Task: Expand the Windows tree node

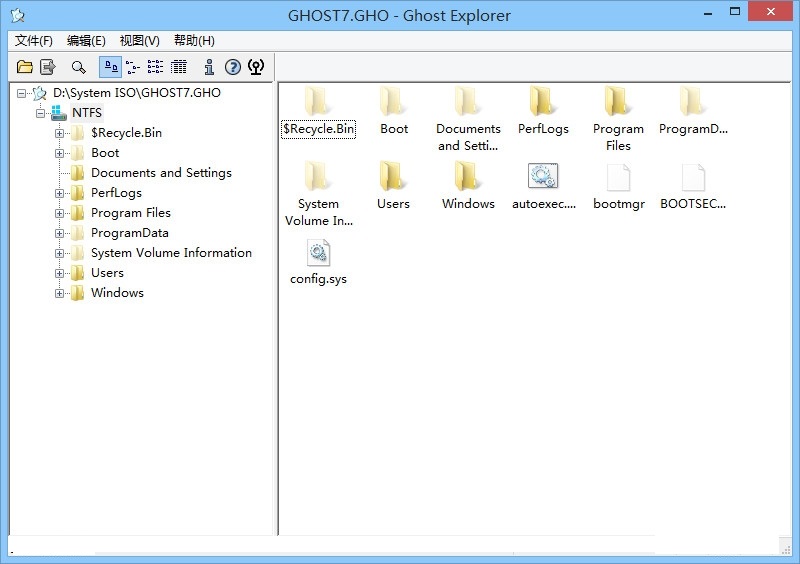Action: pos(60,293)
